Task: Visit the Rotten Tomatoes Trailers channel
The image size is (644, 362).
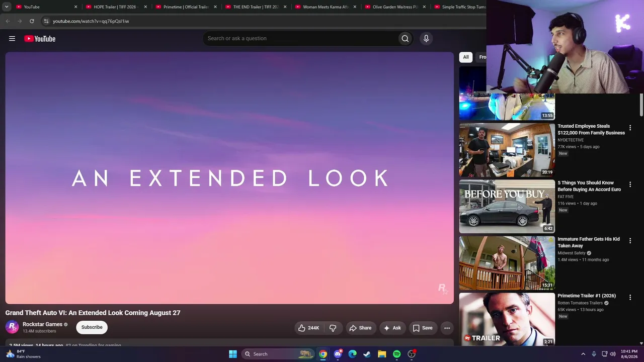Action: point(580,303)
